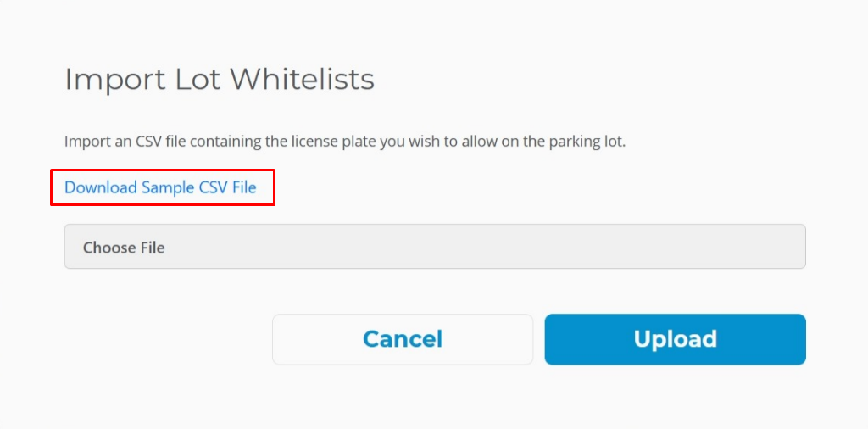Get the sample CSV file
The height and width of the screenshot is (429, 868).
160,187
